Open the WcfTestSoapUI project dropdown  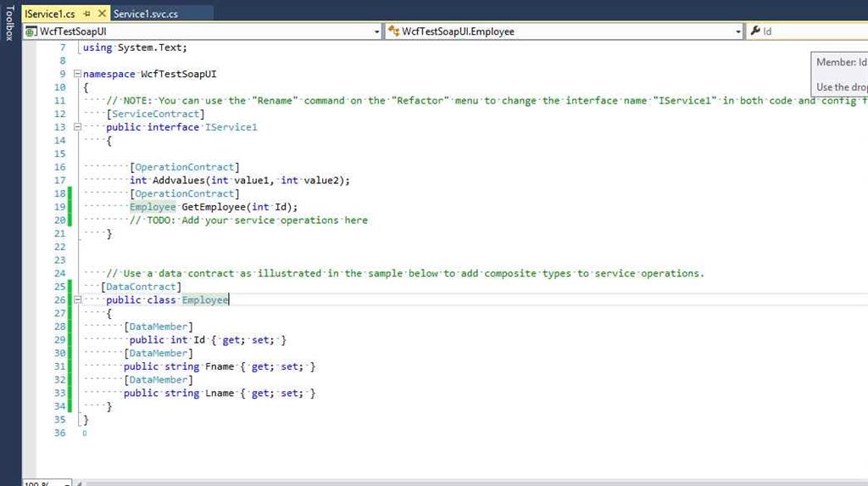pyautogui.click(x=376, y=31)
